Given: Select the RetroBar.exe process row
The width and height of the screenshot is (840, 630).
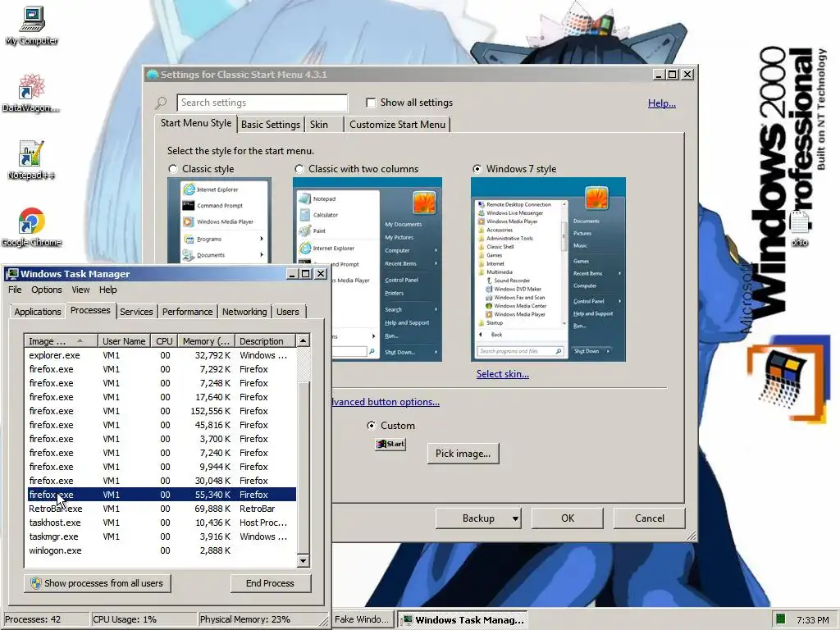Looking at the screenshot, I should [x=162, y=509].
